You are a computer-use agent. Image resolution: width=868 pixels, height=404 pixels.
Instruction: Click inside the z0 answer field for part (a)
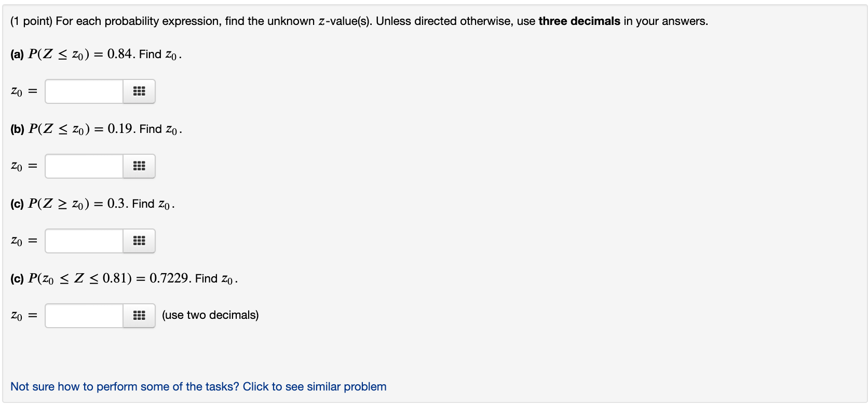(83, 91)
